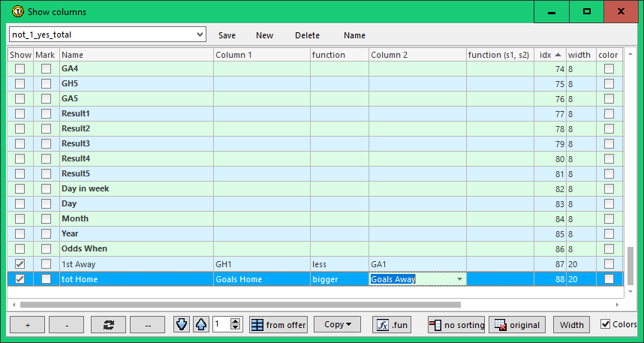Check the color box for GA4 row

pyautogui.click(x=609, y=68)
